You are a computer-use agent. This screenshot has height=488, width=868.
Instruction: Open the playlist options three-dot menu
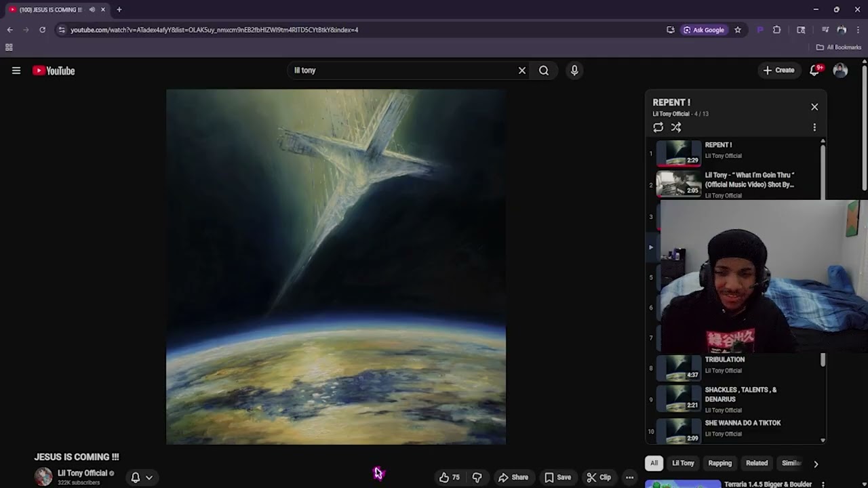[814, 127]
